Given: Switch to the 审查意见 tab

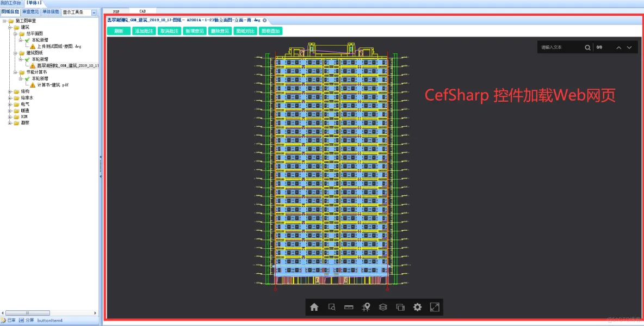Looking at the screenshot, I should [30, 12].
